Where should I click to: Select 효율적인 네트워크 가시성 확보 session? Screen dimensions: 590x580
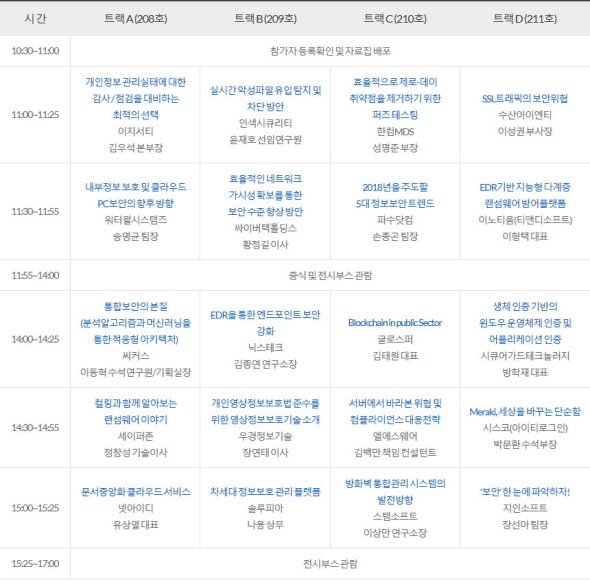pyautogui.click(x=265, y=195)
